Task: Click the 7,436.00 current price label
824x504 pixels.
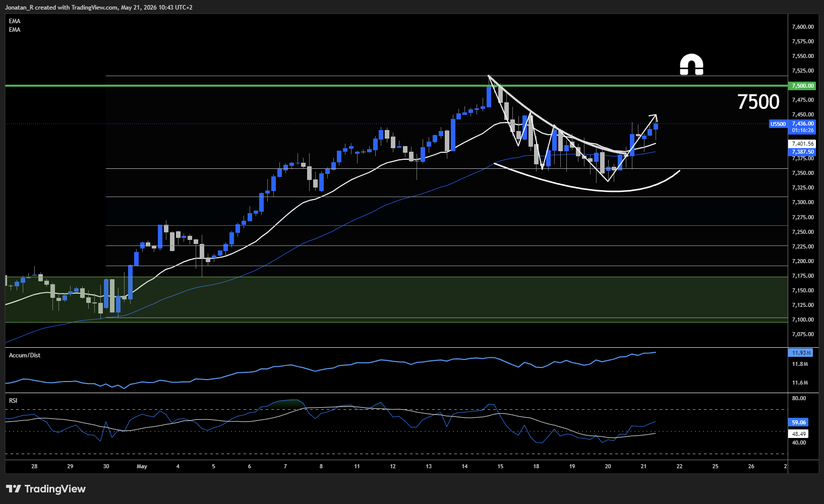Action: tap(802, 123)
